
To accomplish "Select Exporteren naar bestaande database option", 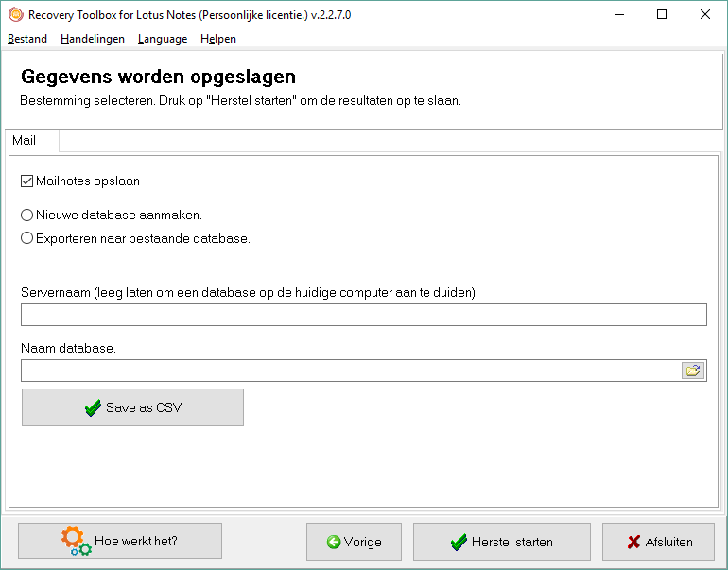I will [x=26, y=238].
